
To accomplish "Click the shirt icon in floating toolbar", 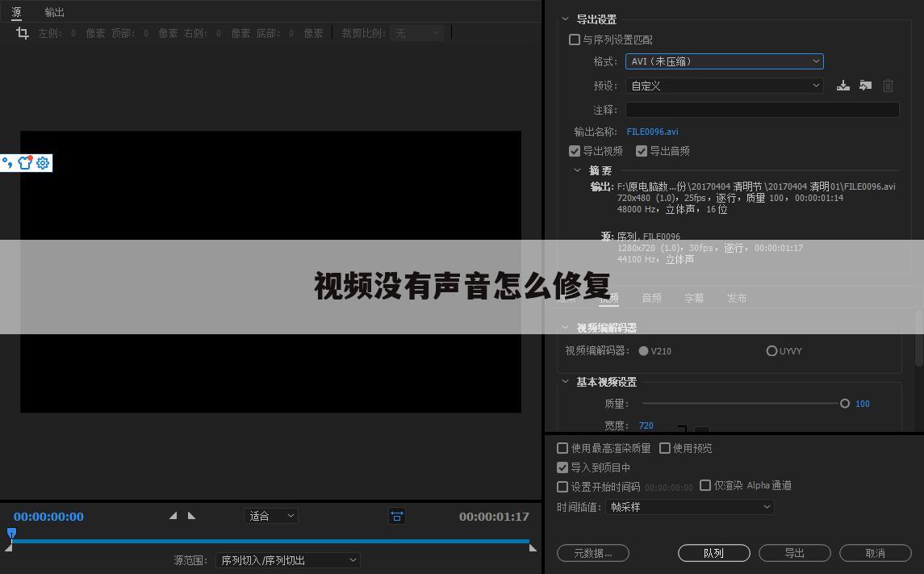I will [25, 162].
